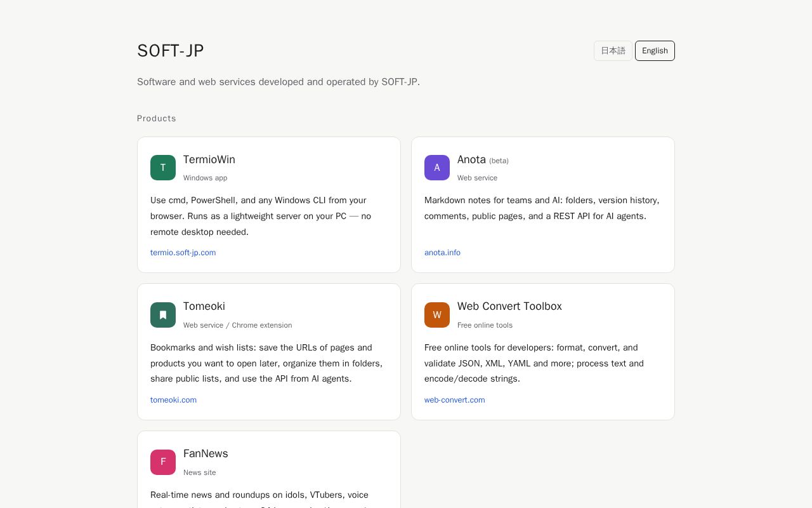The height and width of the screenshot is (508, 812).
Task: Open the anota.info link
Action: [x=442, y=253]
